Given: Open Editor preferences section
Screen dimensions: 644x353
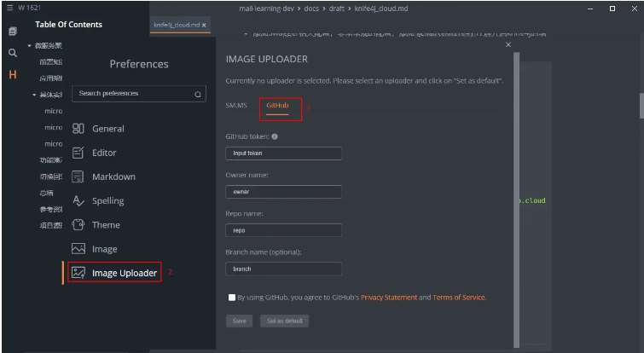Looking at the screenshot, I should pos(104,153).
